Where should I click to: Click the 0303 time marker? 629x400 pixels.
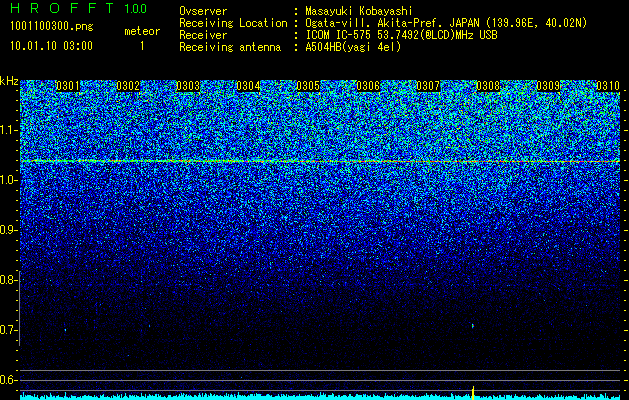pyautogui.click(x=188, y=86)
